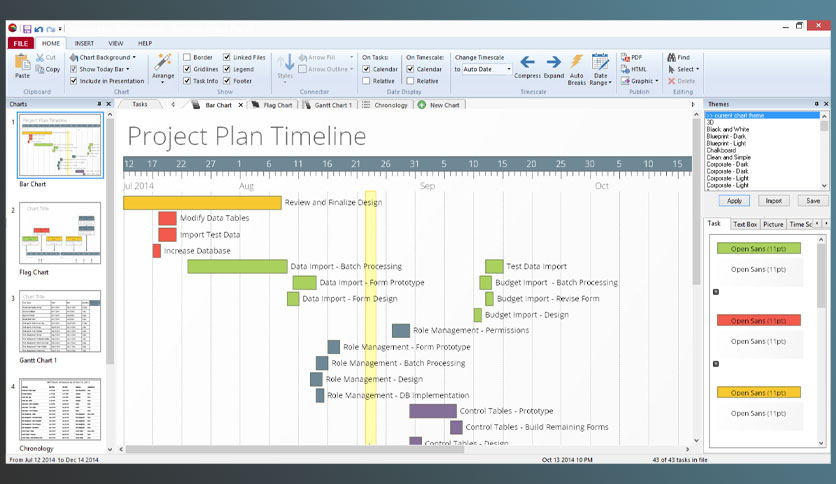Image resolution: width=836 pixels, height=484 pixels.
Task: Click the Cut scissors icon
Action: pyautogui.click(x=41, y=57)
